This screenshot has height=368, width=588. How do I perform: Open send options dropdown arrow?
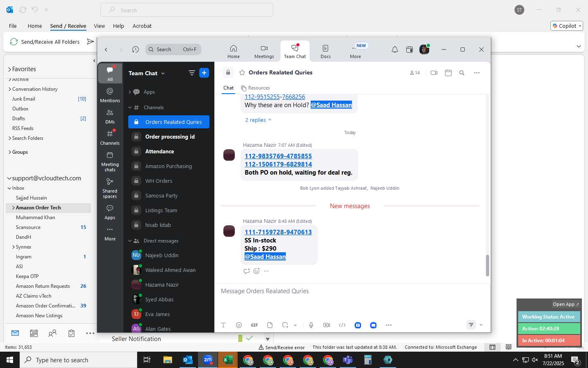[x=481, y=325]
